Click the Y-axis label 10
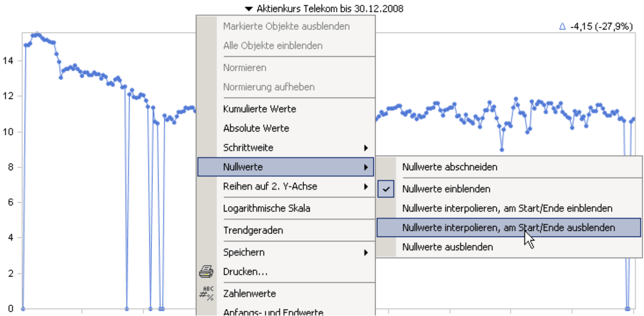Screen dimensions: 644x316 (7, 132)
